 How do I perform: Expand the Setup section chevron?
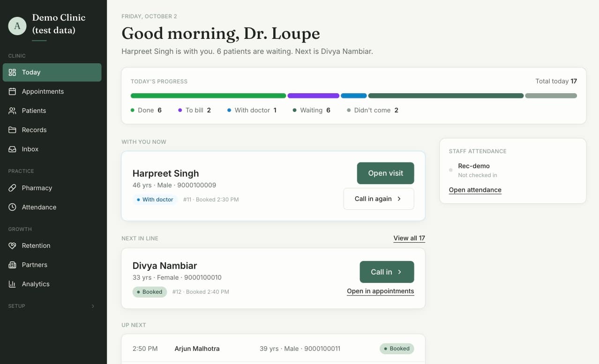(x=93, y=306)
